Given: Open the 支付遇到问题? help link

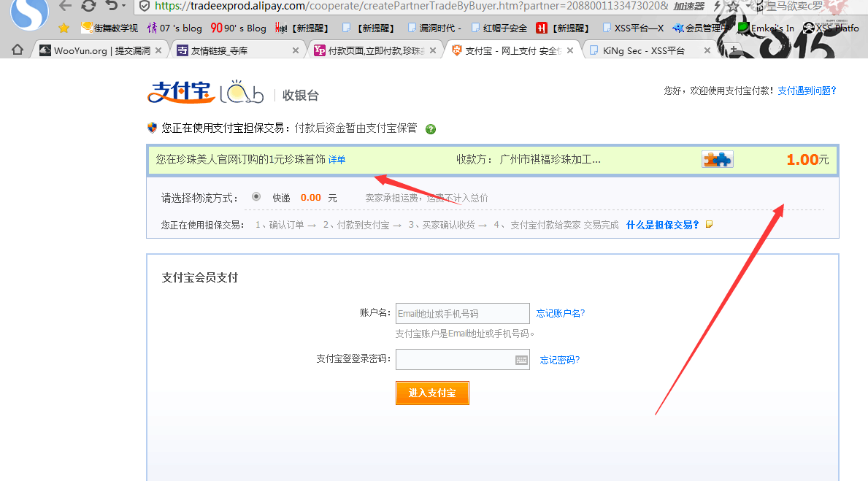Looking at the screenshot, I should point(807,91).
